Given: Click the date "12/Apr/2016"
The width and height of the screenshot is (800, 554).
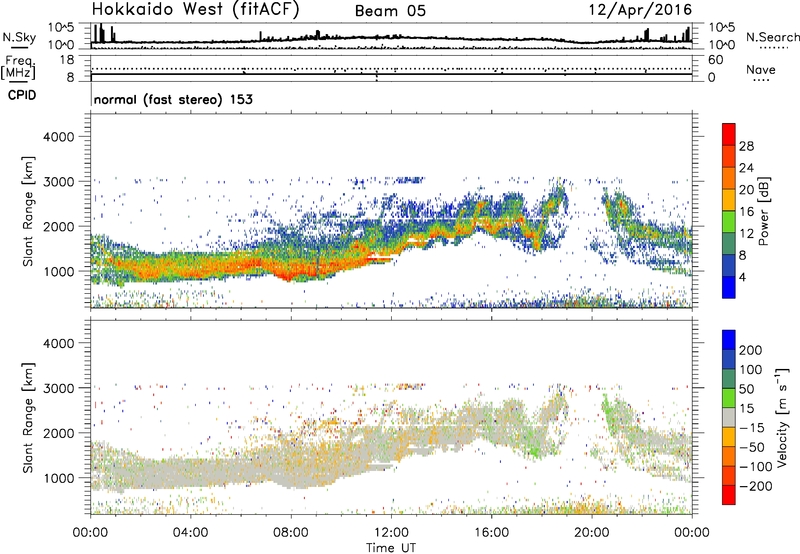Looking at the screenshot, I should point(640,10).
